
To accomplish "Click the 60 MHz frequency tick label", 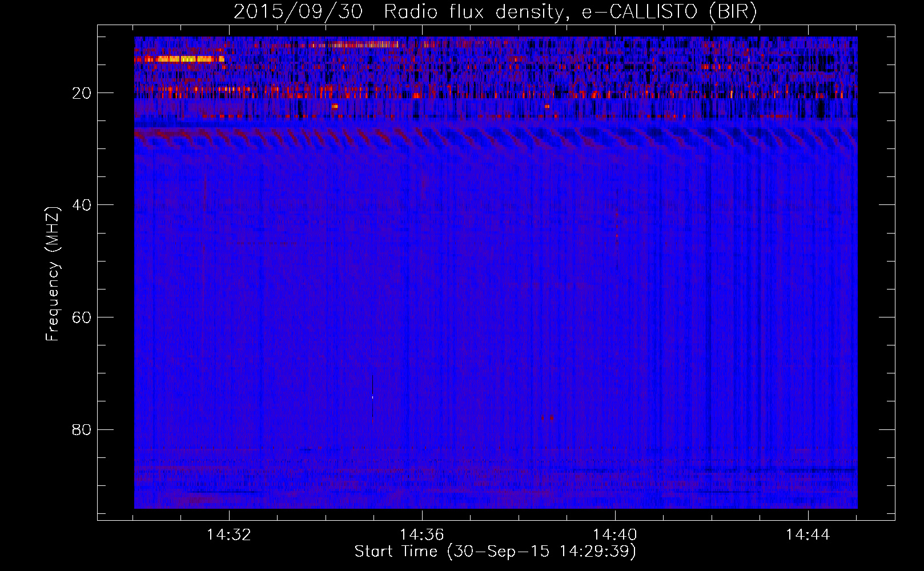I will point(82,317).
